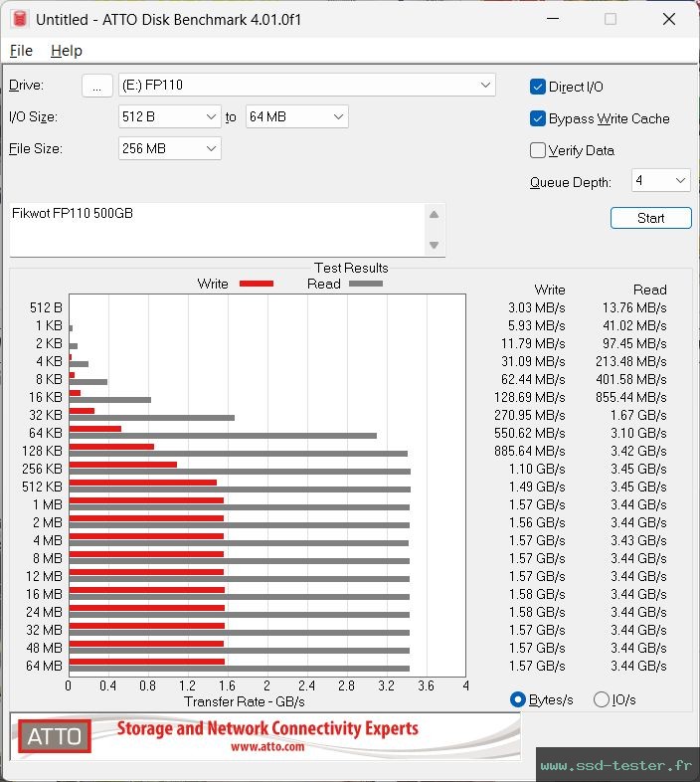700x782 pixels.
Task: Close the ATTO Disk Benchmark window
Action: [669, 19]
